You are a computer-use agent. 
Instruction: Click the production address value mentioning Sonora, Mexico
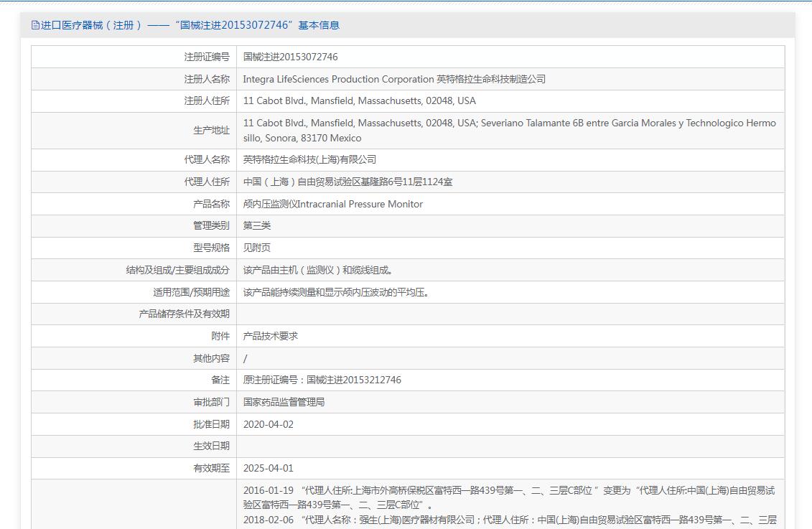[509, 130]
